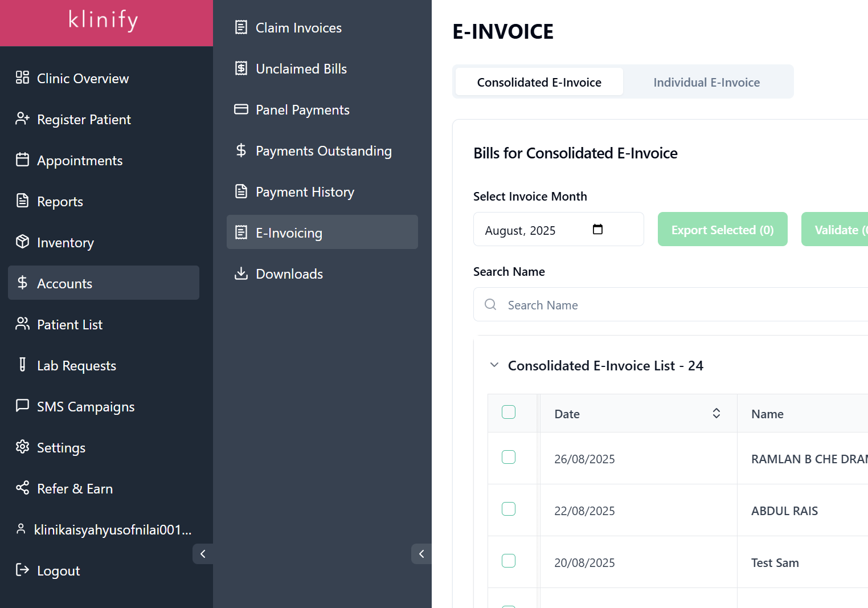Collapse the Consolidated E-Invoice List section

(x=494, y=365)
